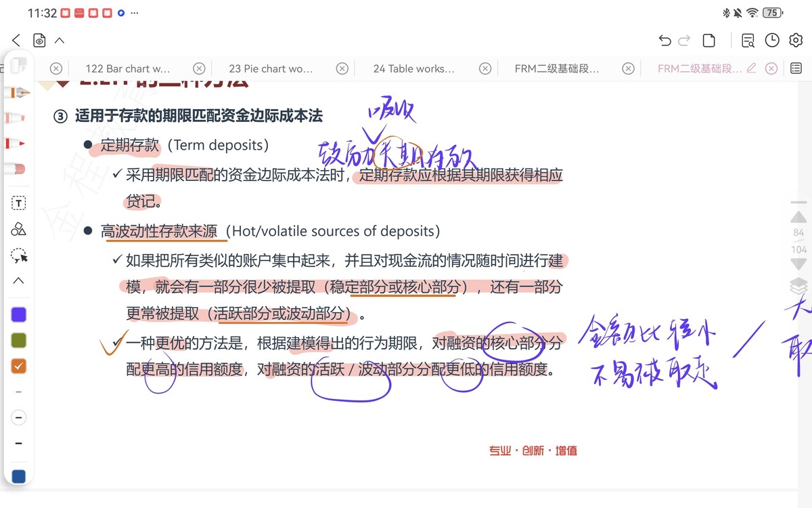Viewport: 812px width, 508px height.
Task: Switch to the 24 Table works tab
Action: tap(413, 68)
